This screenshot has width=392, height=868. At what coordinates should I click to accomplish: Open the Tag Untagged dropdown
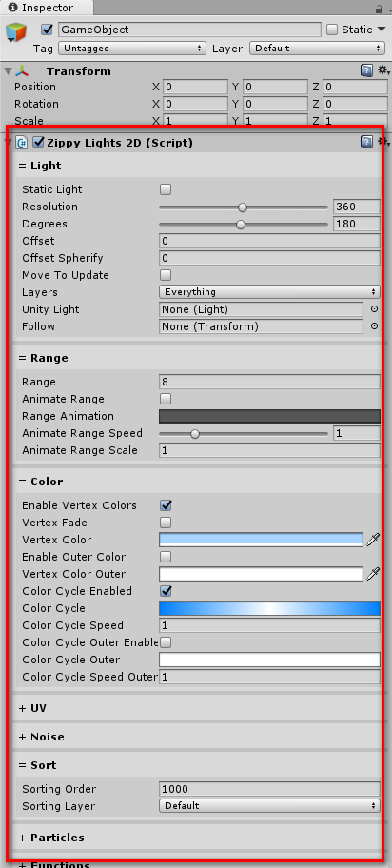tap(131, 49)
